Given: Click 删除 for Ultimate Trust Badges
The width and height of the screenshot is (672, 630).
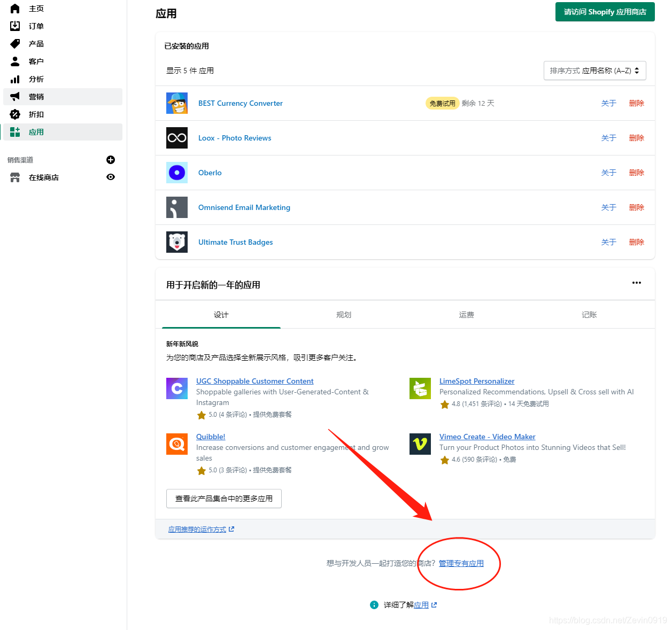Looking at the screenshot, I should 637,242.
